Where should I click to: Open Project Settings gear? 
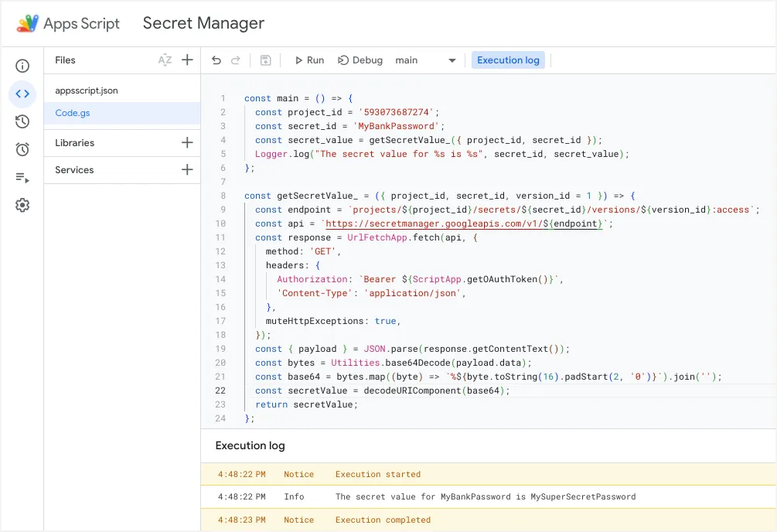tap(22, 205)
